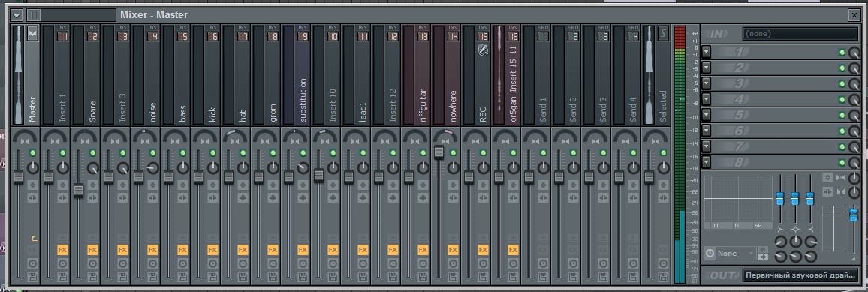Toggle effect slot 4 enable LED
868x292 pixels.
click(842, 100)
